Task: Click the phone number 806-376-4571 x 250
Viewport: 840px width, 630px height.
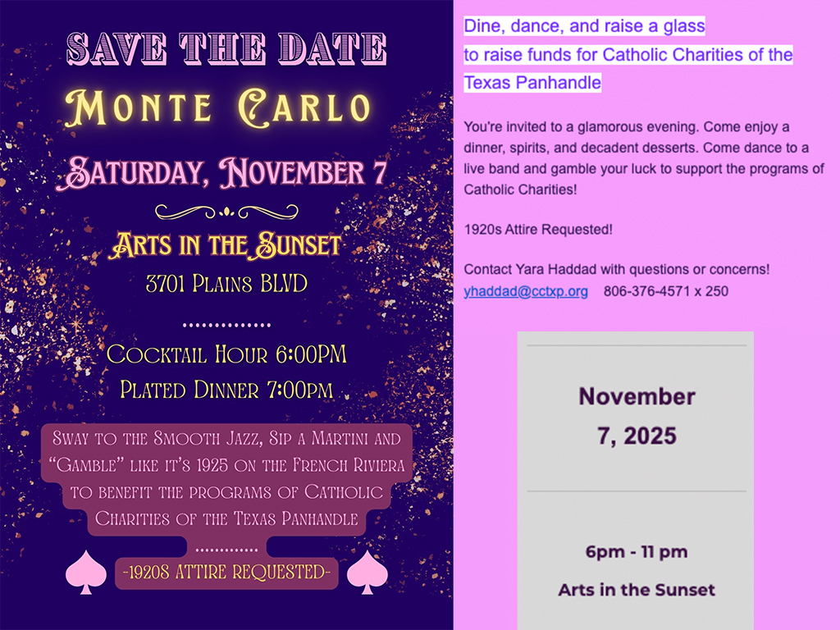Action: point(666,291)
